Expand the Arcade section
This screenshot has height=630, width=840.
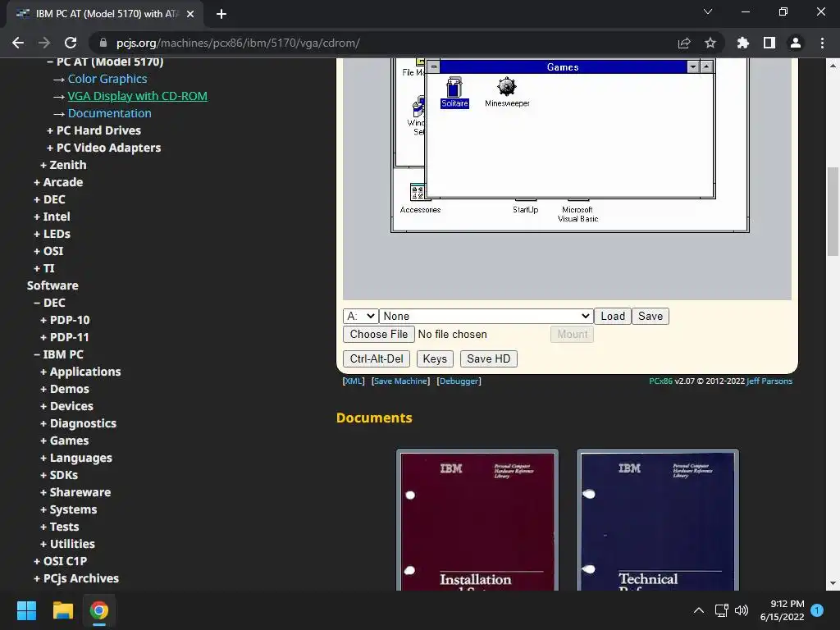[x=58, y=182]
